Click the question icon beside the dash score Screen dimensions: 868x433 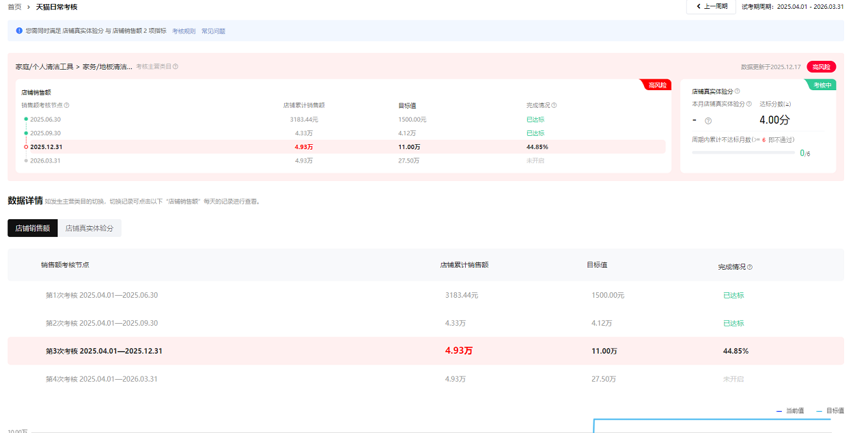708,121
